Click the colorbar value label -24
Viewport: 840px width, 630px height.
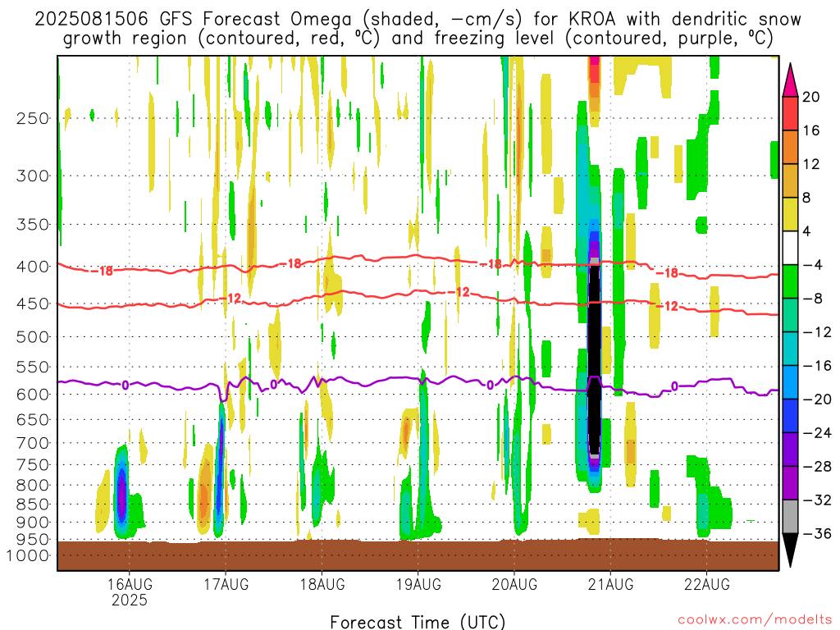click(817, 433)
